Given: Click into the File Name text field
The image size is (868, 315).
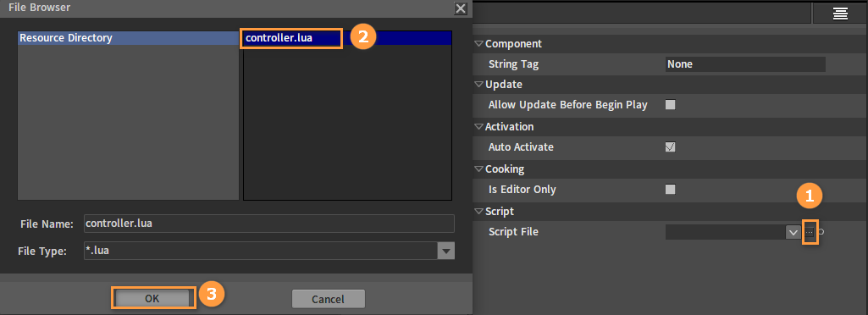Looking at the screenshot, I should point(269,224).
